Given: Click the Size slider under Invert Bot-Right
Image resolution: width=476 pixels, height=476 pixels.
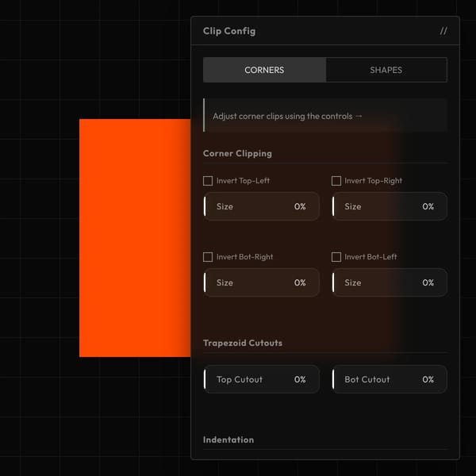Looking at the screenshot, I should pyautogui.click(x=261, y=282).
